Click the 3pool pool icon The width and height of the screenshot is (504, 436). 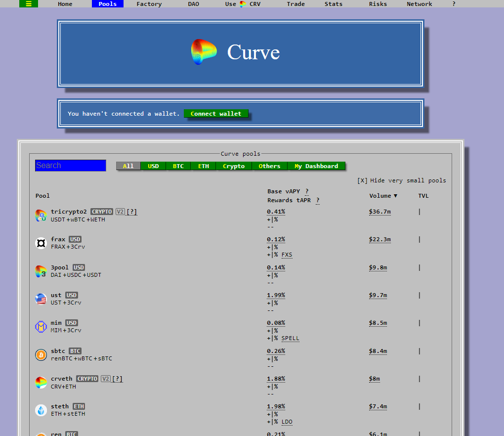[x=41, y=271]
